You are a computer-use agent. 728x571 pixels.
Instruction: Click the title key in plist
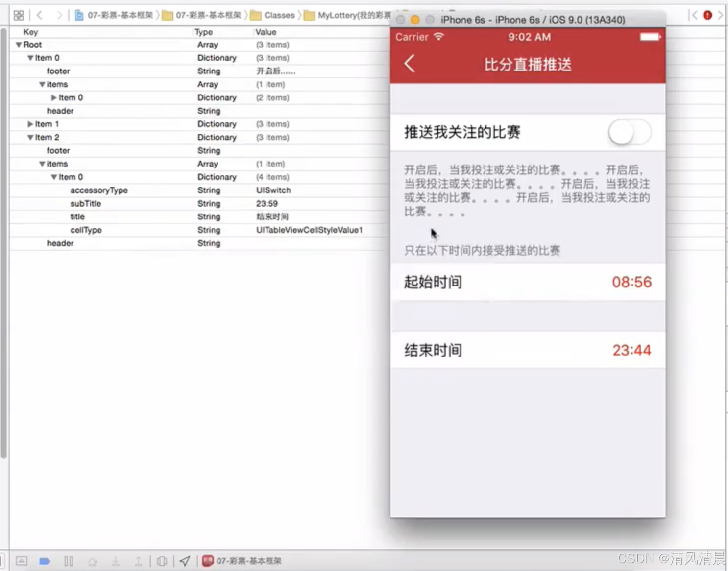(x=77, y=216)
